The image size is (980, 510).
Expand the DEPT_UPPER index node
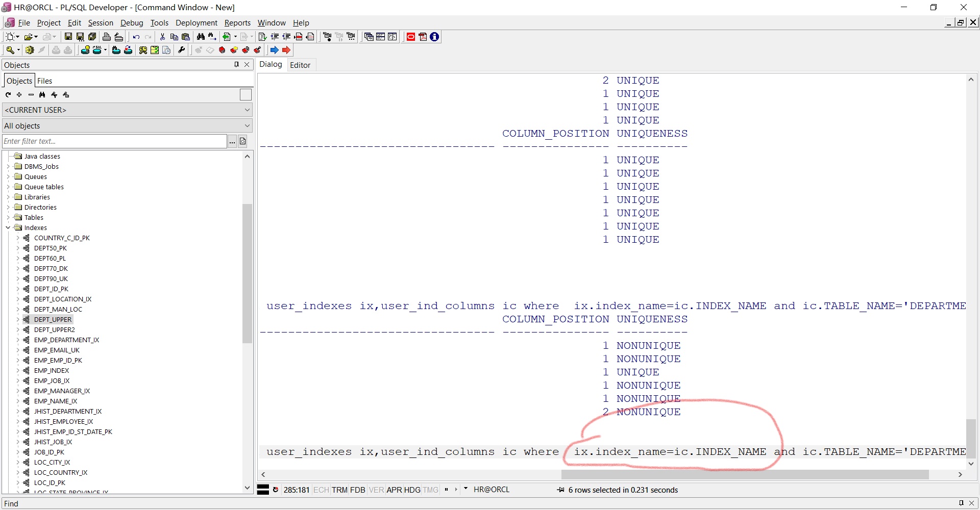[x=18, y=320]
